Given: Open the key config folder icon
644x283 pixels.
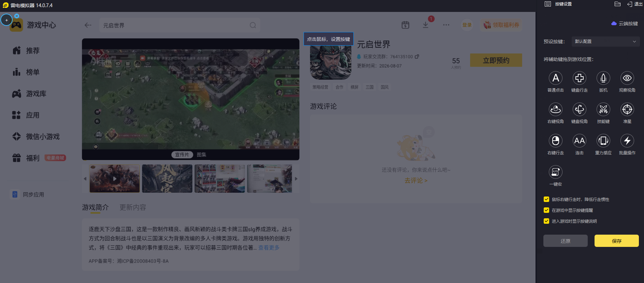Looking at the screenshot, I should [x=617, y=4].
